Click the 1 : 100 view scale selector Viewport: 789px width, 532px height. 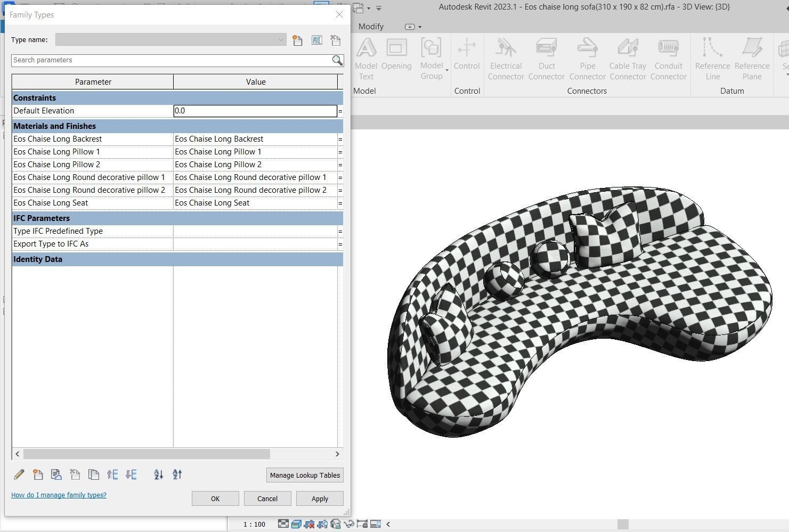click(254, 524)
